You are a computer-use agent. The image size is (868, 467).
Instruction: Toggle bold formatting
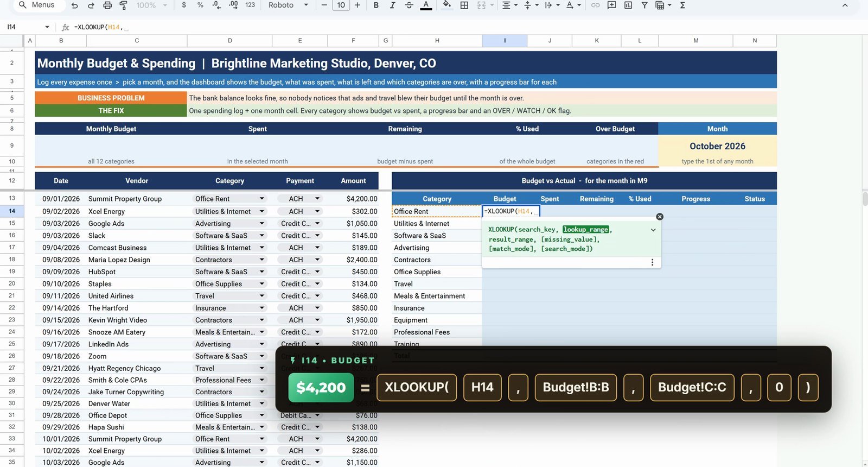[x=376, y=5]
